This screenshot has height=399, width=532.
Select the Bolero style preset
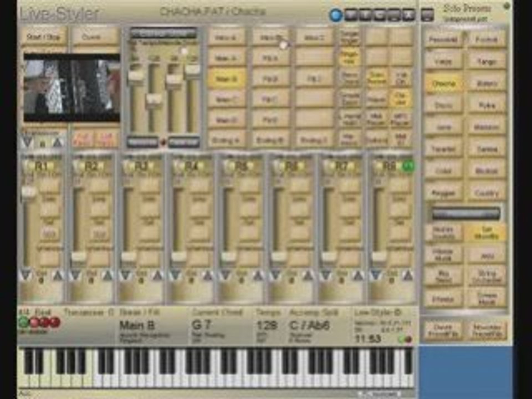(487, 84)
